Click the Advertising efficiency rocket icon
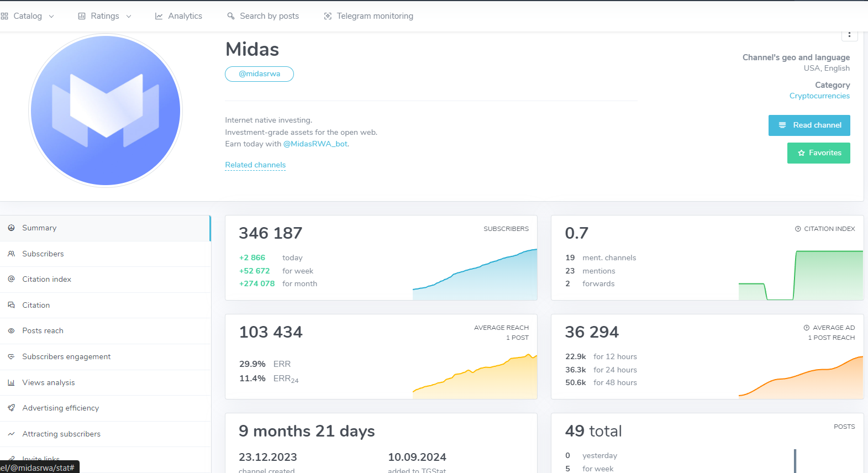Viewport: 868px width, 473px height. 11,408
